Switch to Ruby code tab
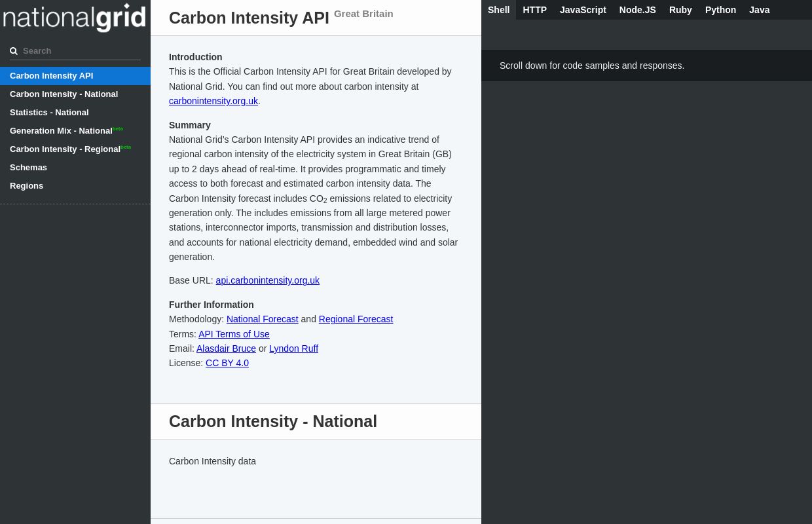 (x=680, y=10)
